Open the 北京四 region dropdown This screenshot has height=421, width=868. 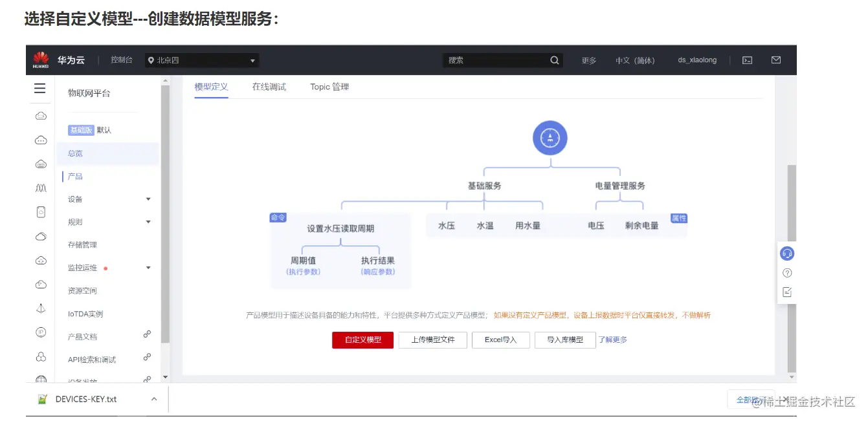(x=202, y=60)
